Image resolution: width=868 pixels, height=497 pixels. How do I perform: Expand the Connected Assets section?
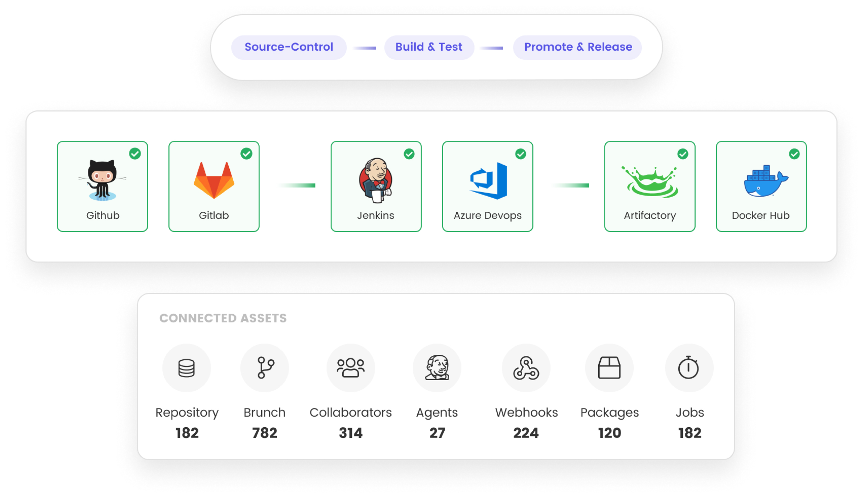pyautogui.click(x=223, y=318)
